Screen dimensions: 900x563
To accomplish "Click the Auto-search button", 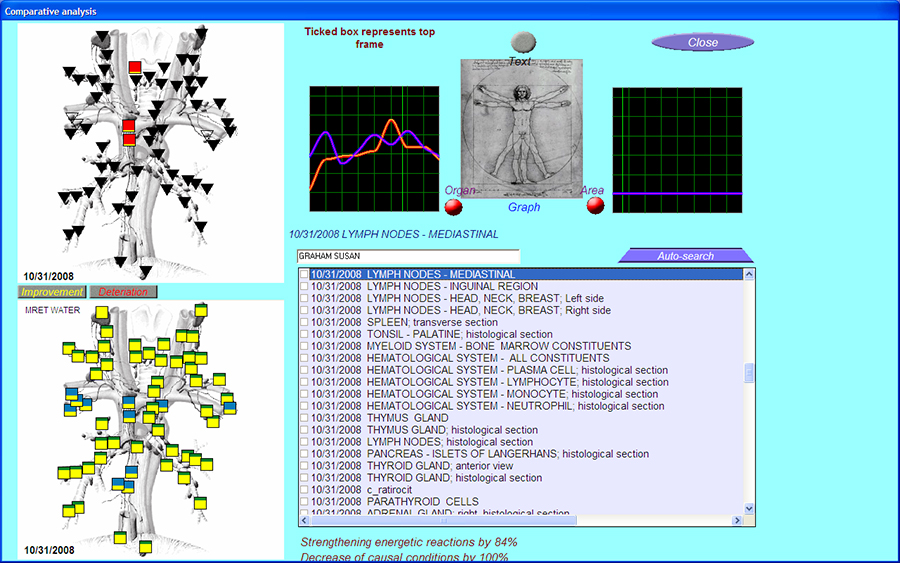I will (685, 256).
